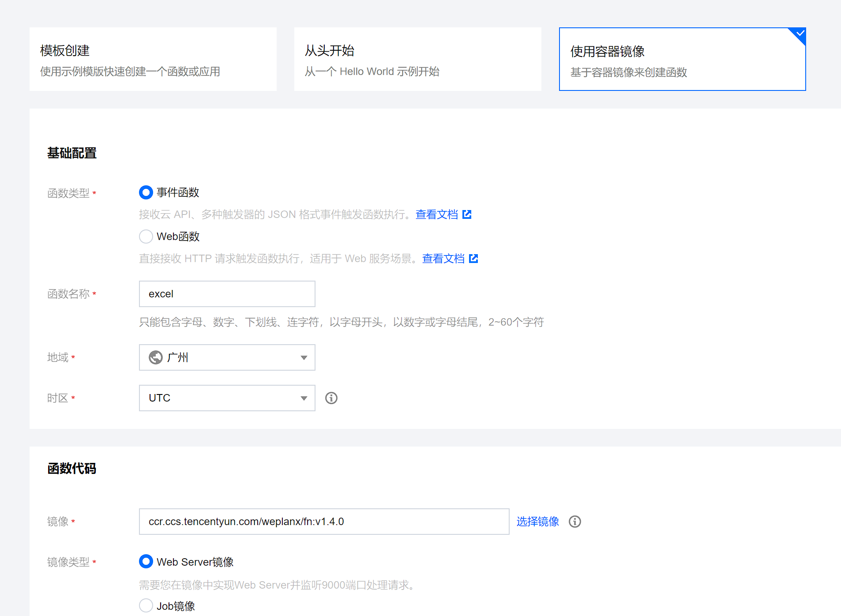The image size is (841, 616).
Task: Select the 使用容器镜像 creation option
Action: [682, 59]
